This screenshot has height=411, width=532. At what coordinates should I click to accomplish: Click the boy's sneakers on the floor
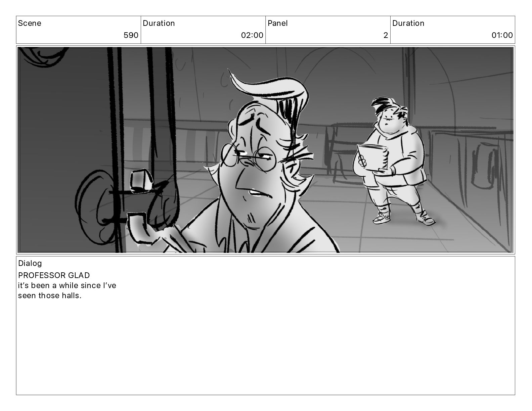pyautogui.click(x=403, y=218)
